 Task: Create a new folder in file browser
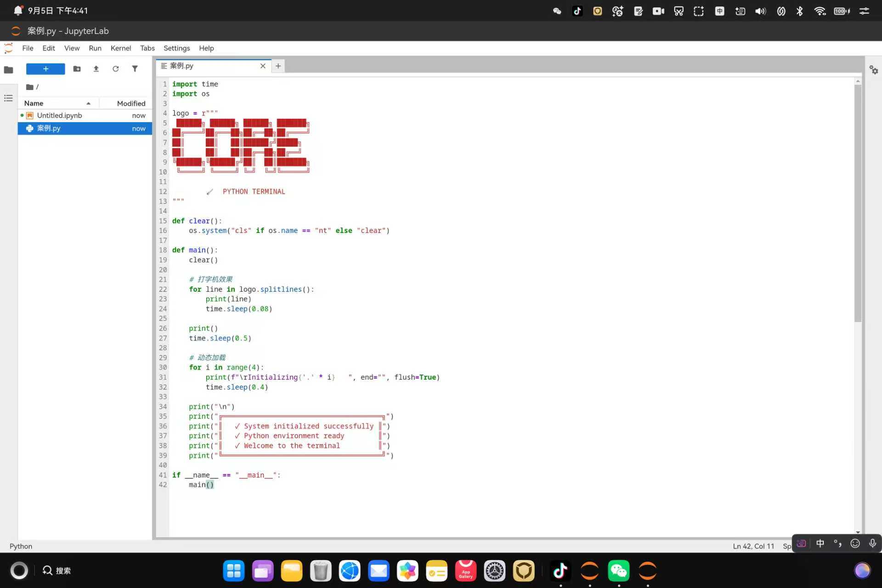(77, 69)
